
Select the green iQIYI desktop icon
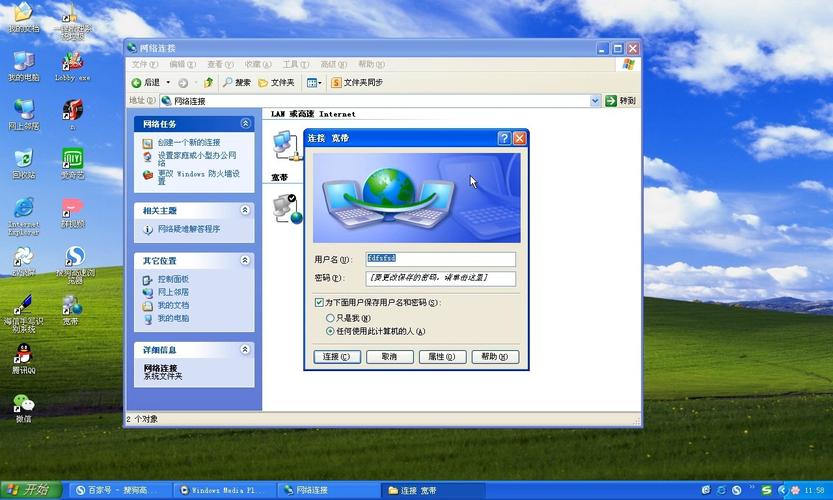pyautogui.click(x=72, y=164)
